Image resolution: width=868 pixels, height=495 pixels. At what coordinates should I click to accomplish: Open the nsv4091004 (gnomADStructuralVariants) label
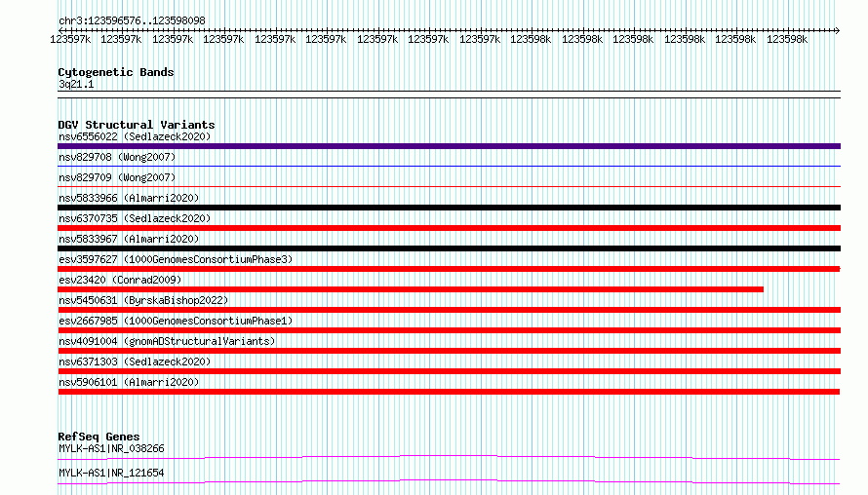tap(167, 341)
